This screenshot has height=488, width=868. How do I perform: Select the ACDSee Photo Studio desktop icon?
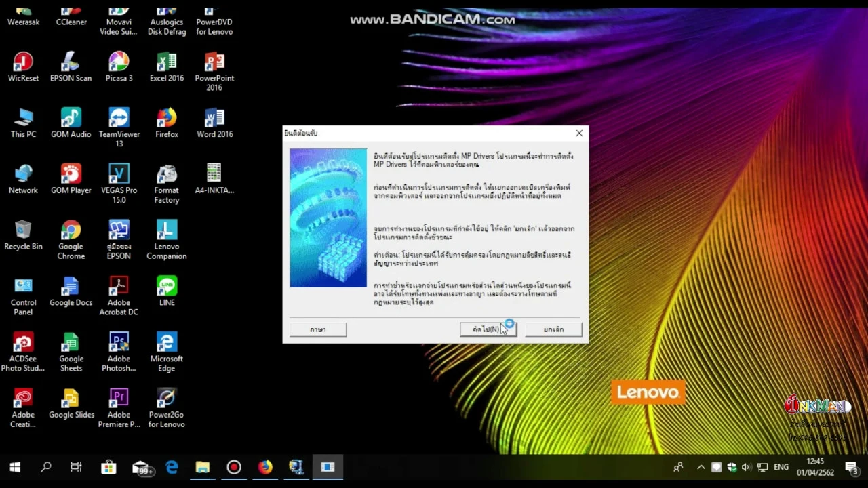click(23, 352)
